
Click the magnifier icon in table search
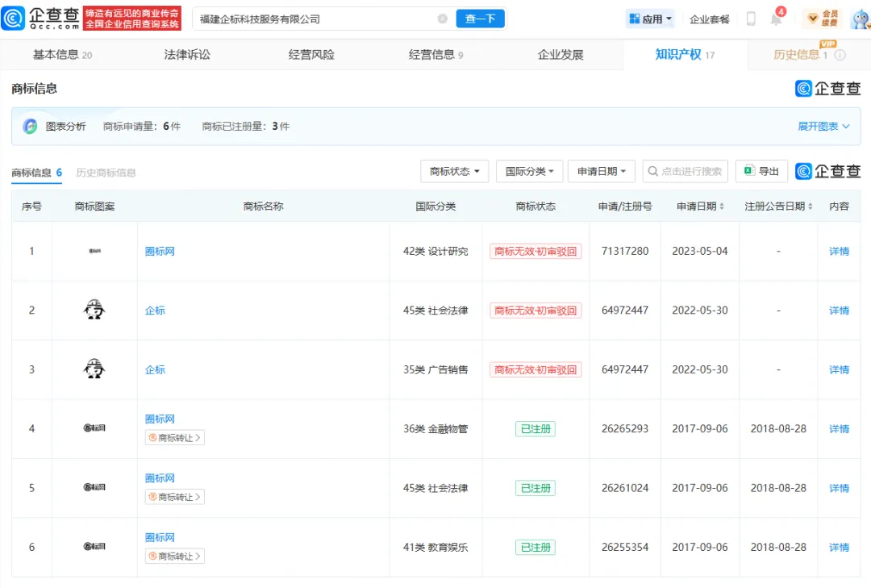coord(653,171)
